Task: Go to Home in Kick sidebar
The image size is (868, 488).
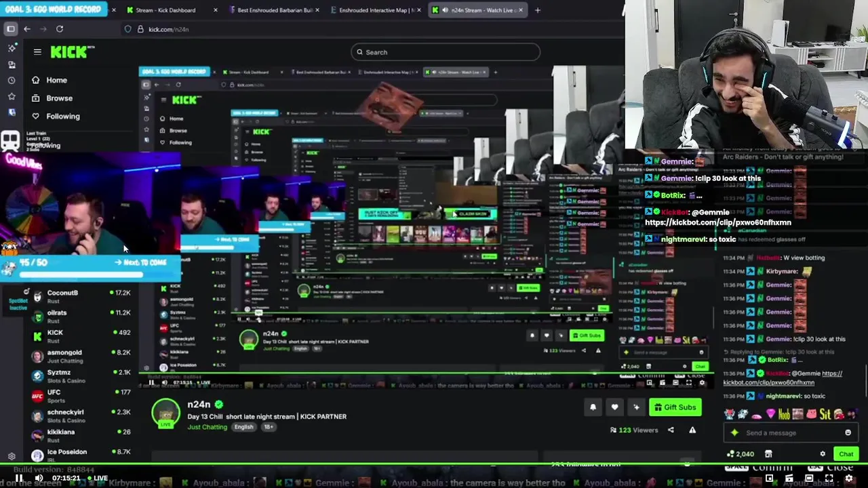Action: pyautogui.click(x=56, y=80)
